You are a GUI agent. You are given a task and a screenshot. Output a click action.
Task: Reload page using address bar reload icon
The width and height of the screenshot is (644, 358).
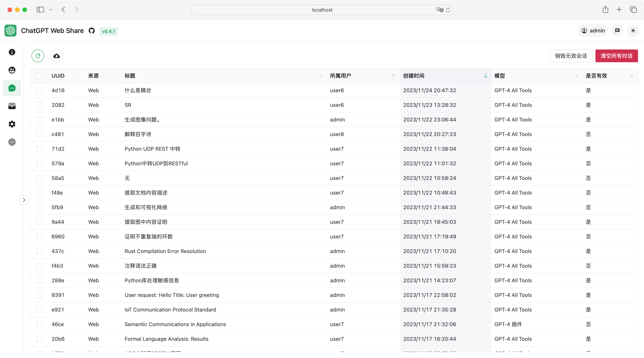click(x=448, y=10)
